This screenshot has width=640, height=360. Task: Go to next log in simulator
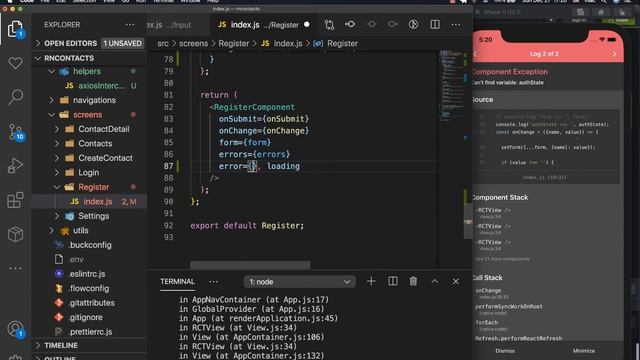point(614,54)
